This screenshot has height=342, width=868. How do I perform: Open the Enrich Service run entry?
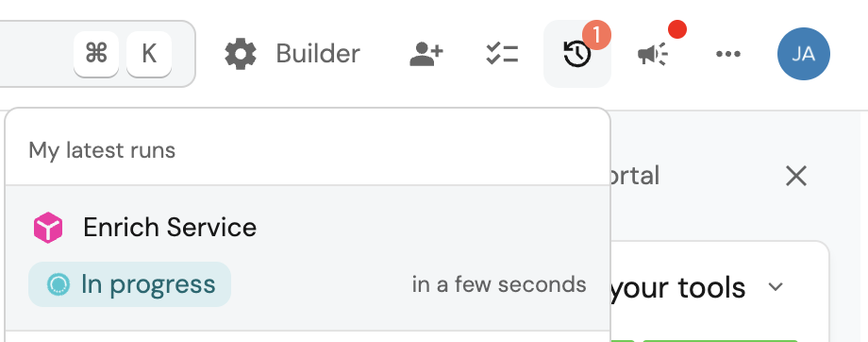tap(308, 258)
